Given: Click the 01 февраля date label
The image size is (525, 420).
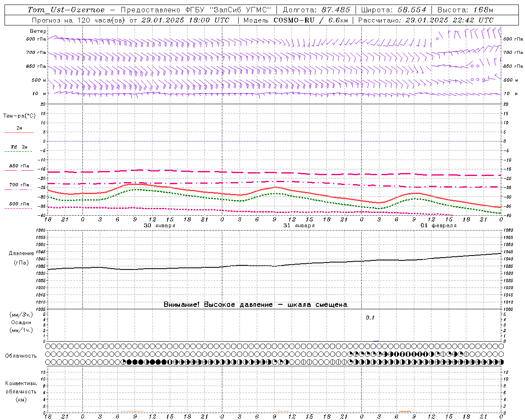Looking at the screenshot, I should (x=438, y=226).
